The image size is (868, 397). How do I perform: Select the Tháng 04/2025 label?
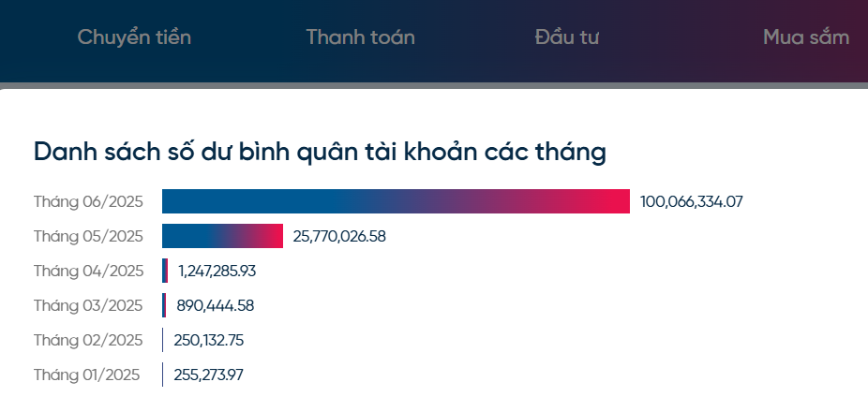[x=88, y=271]
